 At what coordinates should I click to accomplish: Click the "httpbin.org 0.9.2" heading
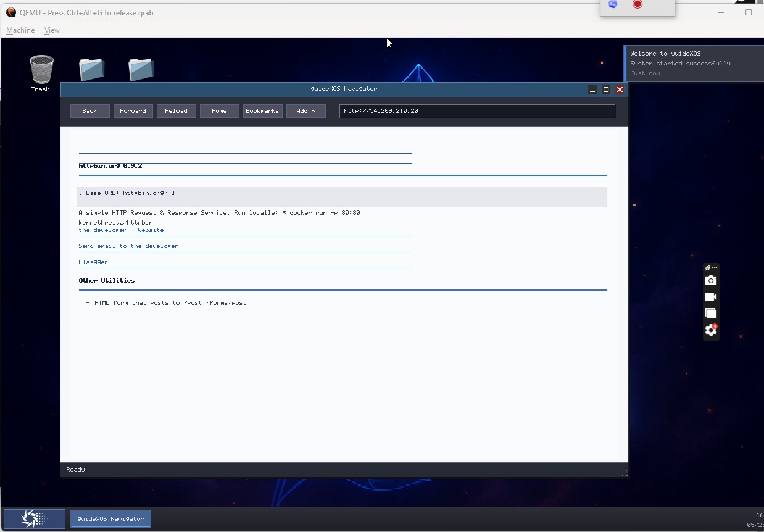110,166
